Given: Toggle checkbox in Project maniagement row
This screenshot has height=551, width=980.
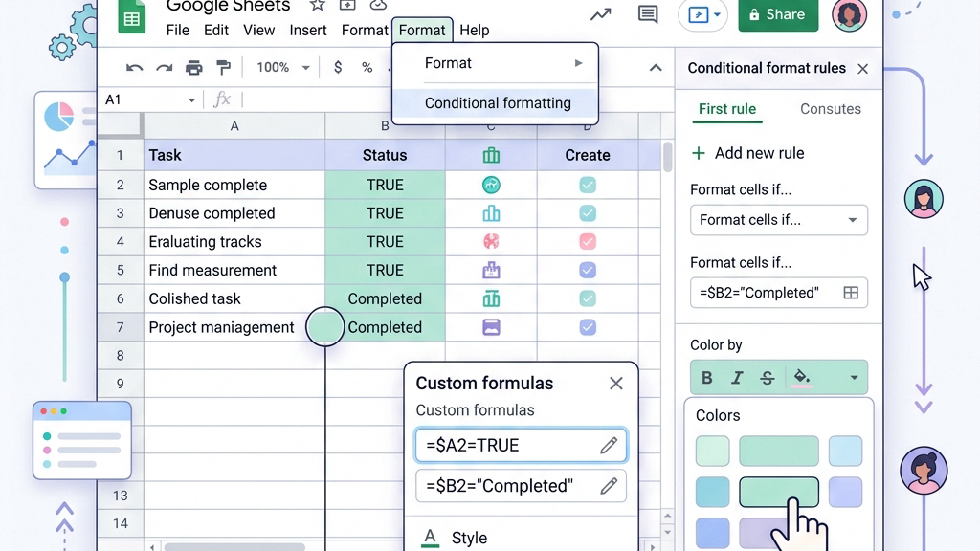Looking at the screenshot, I should 588,327.
